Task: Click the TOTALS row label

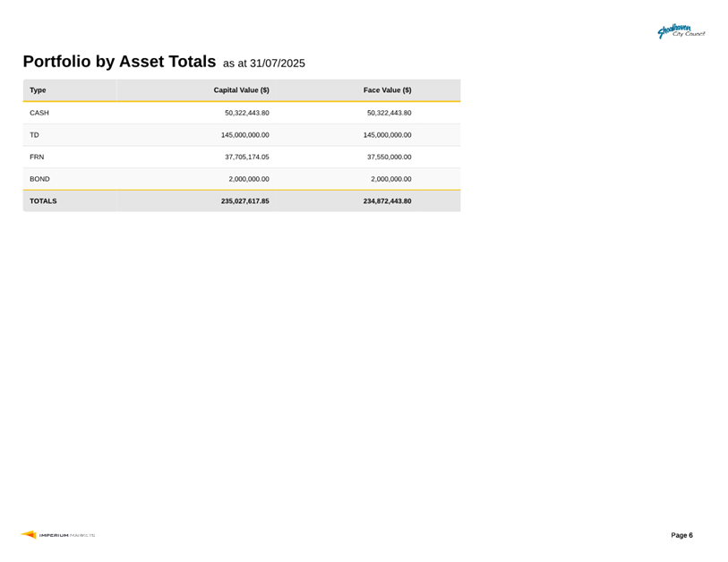Action: pyautogui.click(x=43, y=201)
